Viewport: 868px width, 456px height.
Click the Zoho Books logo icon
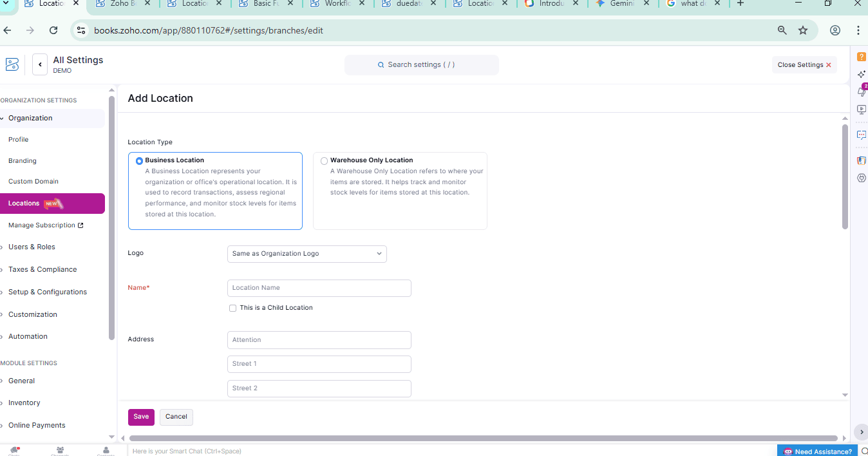pyautogui.click(x=12, y=64)
